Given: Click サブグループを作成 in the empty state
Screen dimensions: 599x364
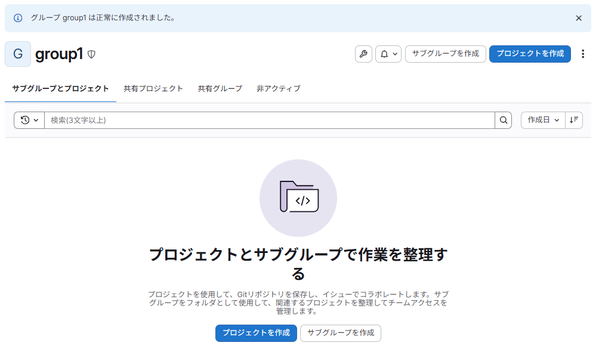Looking at the screenshot, I should click(340, 333).
